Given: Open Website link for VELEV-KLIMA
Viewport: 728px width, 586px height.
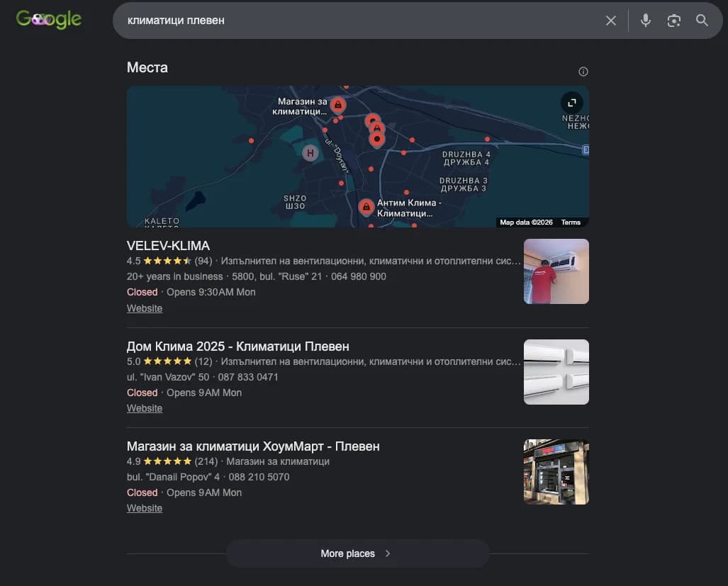Looking at the screenshot, I should coord(145,308).
